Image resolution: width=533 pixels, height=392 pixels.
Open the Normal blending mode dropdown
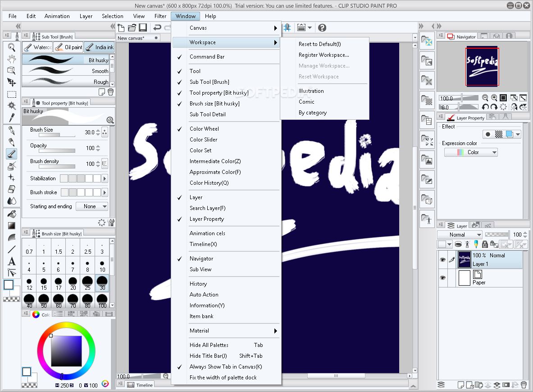tap(460, 235)
